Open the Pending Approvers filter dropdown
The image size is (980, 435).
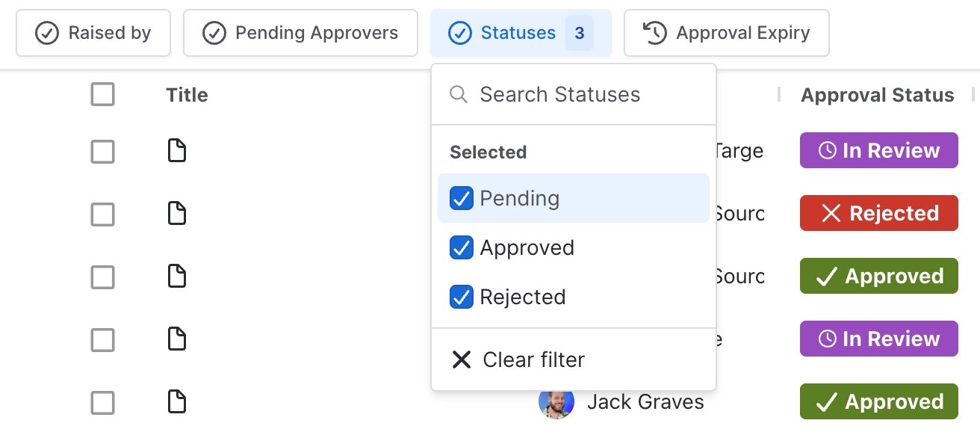pos(300,33)
